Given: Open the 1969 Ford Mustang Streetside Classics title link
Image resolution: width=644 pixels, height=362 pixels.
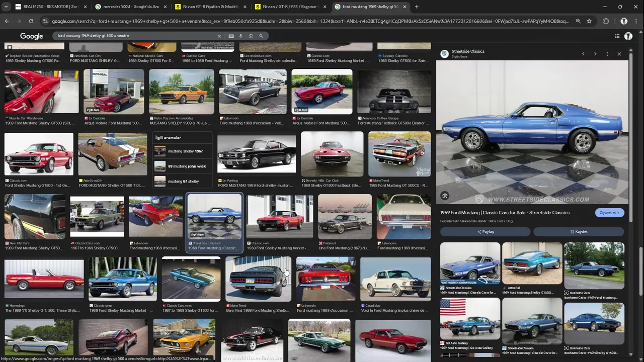Looking at the screenshot, I should point(505,213).
